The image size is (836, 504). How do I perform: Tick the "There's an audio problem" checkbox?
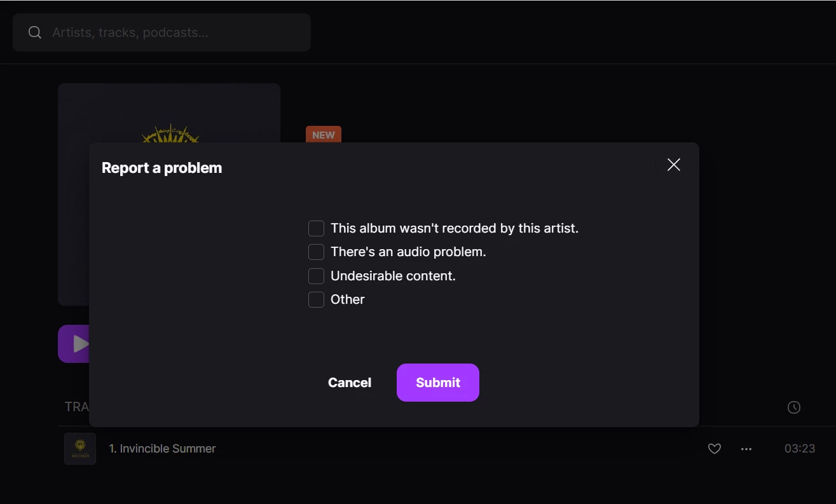click(x=316, y=252)
